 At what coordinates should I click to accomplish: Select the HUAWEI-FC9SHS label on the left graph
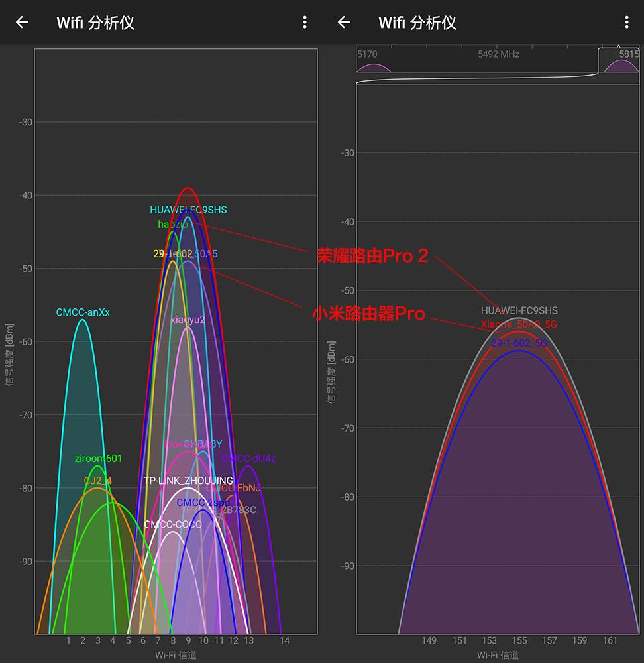tap(189, 210)
